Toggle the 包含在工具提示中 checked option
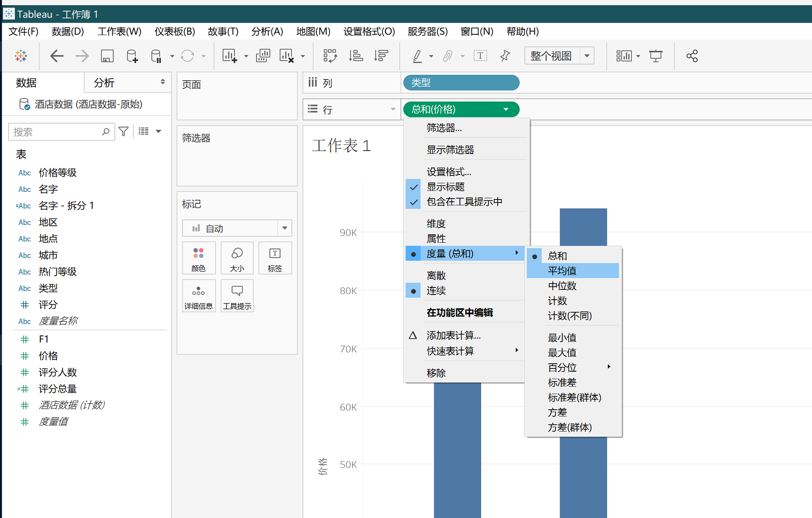Screen dimensions: 812x518 [465, 202]
